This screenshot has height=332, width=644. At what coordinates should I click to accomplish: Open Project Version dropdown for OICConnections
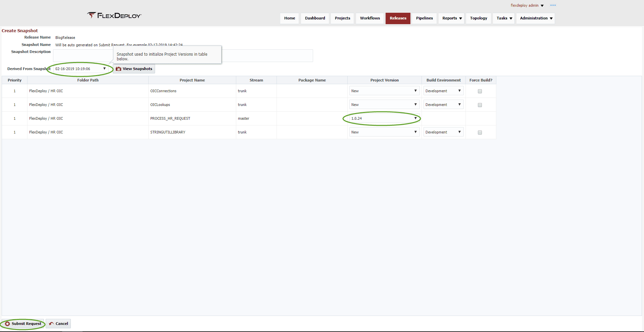[x=384, y=91]
